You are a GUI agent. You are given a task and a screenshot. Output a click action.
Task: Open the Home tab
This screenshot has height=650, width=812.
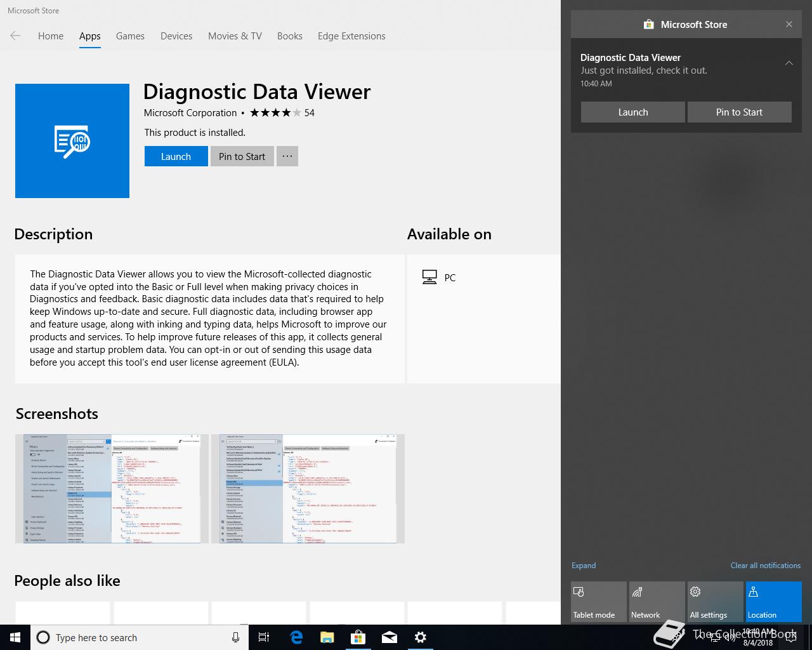click(51, 36)
